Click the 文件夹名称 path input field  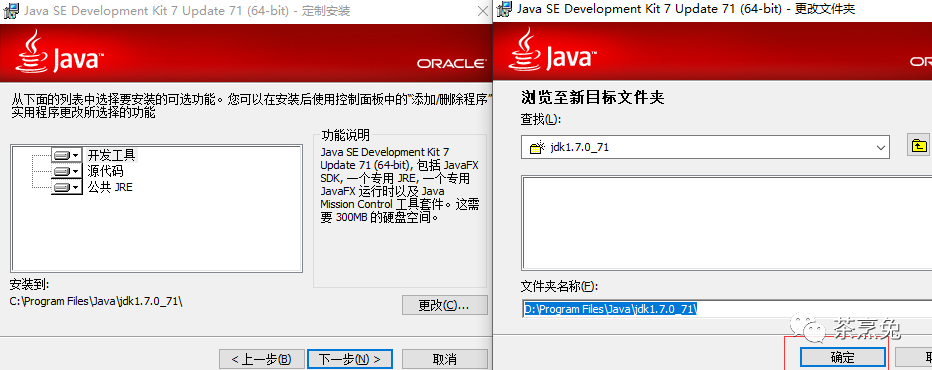(726, 309)
